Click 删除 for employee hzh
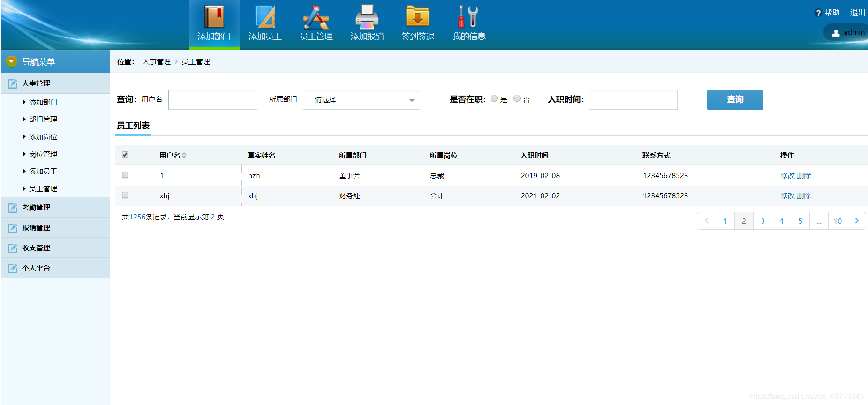868x405 pixels. [x=804, y=175]
